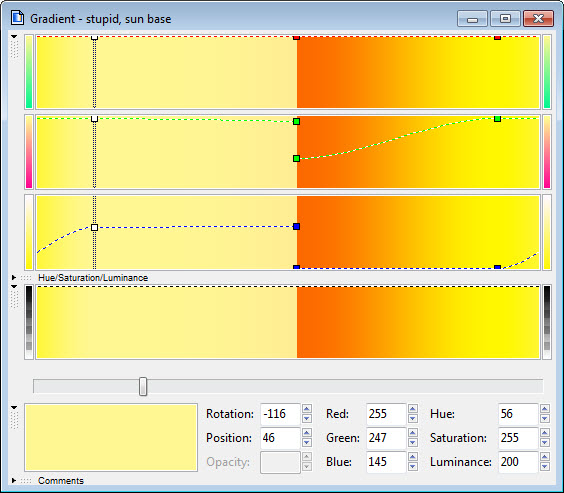Select the white node on the blue curve
The height and width of the screenshot is (493, 564).
tap(94, 228)
